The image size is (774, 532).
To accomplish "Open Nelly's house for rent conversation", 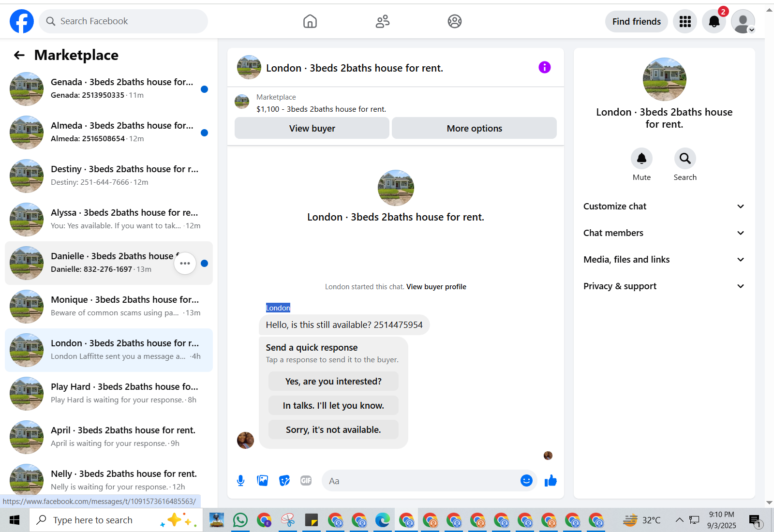I will (109, 480).
